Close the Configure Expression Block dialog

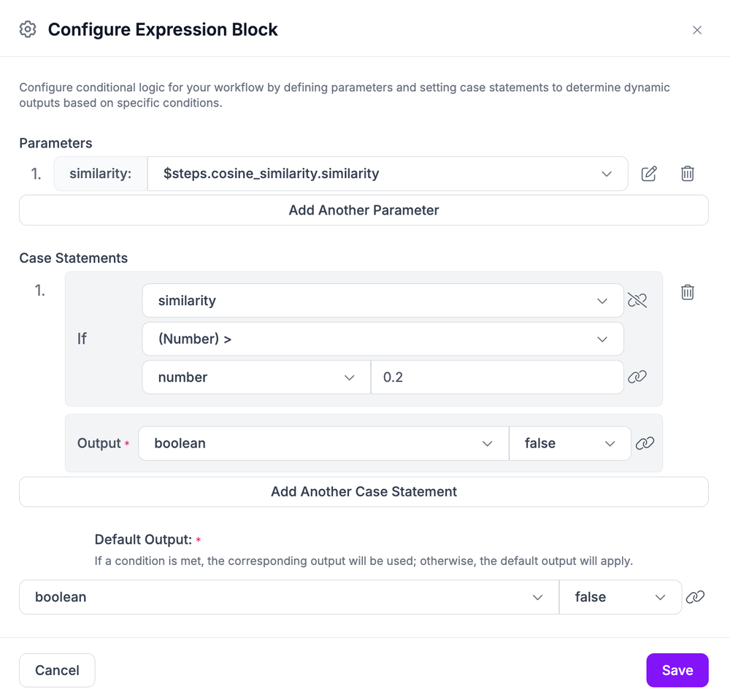point(697,30)
